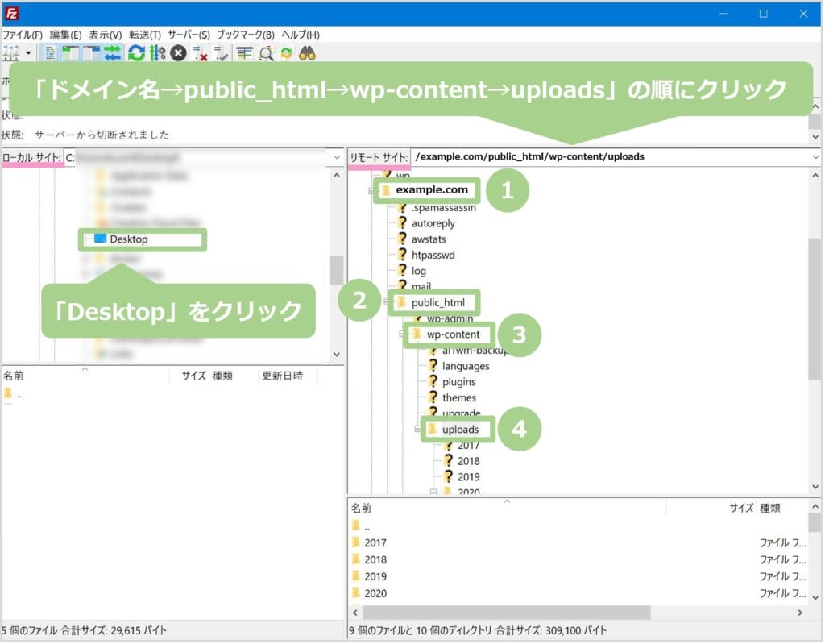
Task: Toggle synchronized browsing icon
Action: tap(286, 53)
